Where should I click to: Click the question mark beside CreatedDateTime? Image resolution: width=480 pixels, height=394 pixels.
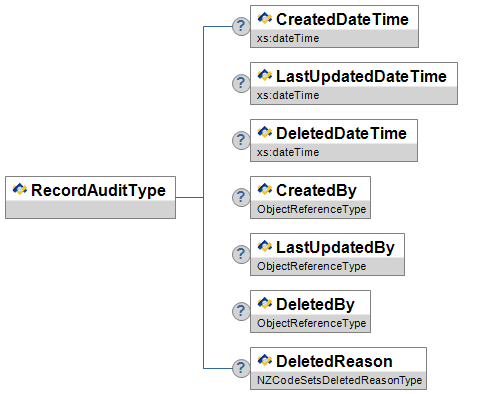pos(241,27)
